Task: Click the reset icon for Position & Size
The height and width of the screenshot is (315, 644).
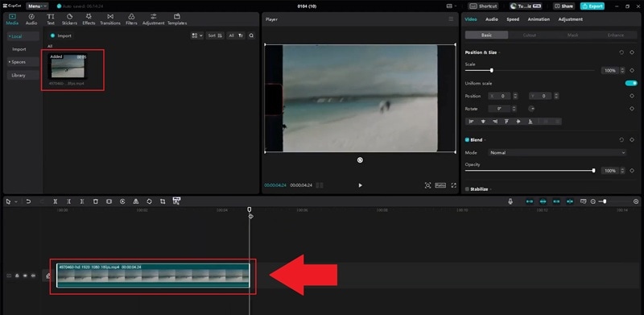Action: pos(621,52)
